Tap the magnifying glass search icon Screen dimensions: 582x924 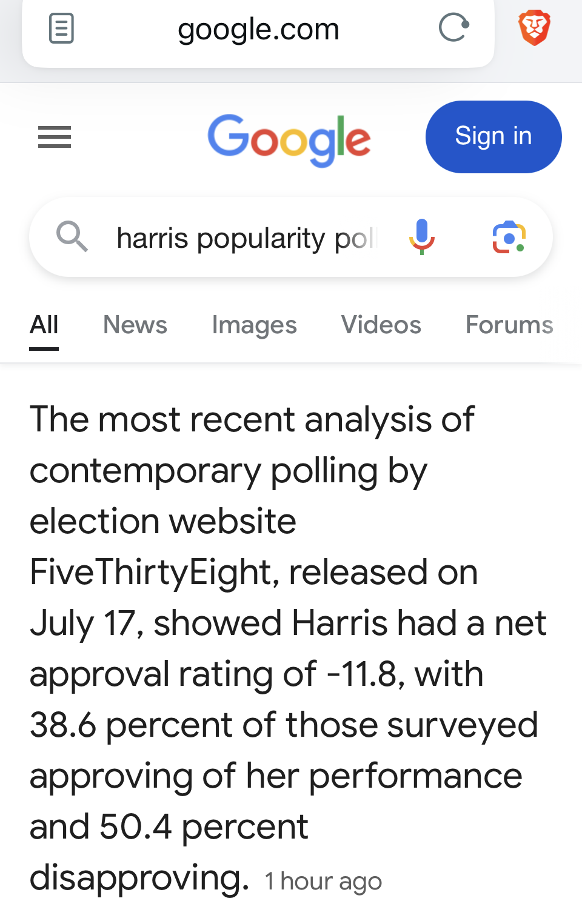(x=72, y=236)
